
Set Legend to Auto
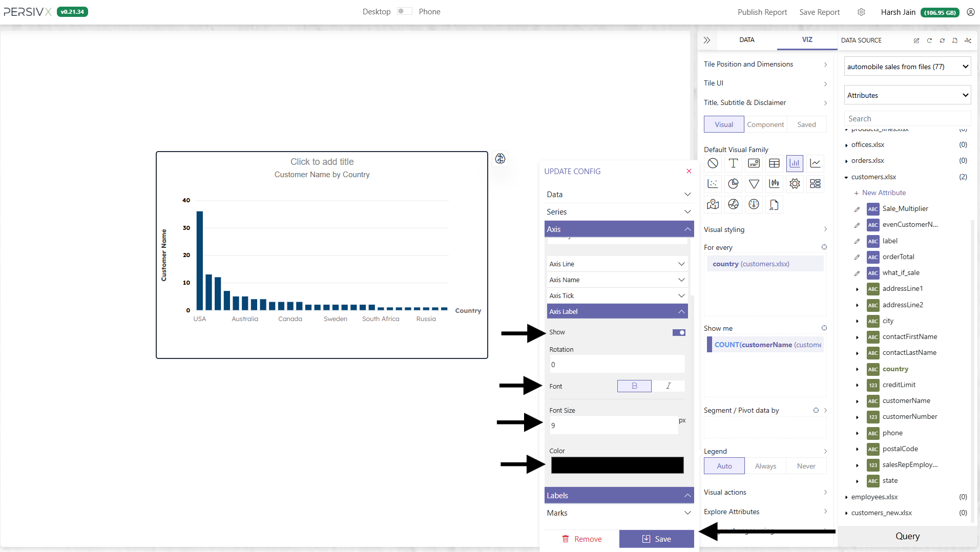724,466
